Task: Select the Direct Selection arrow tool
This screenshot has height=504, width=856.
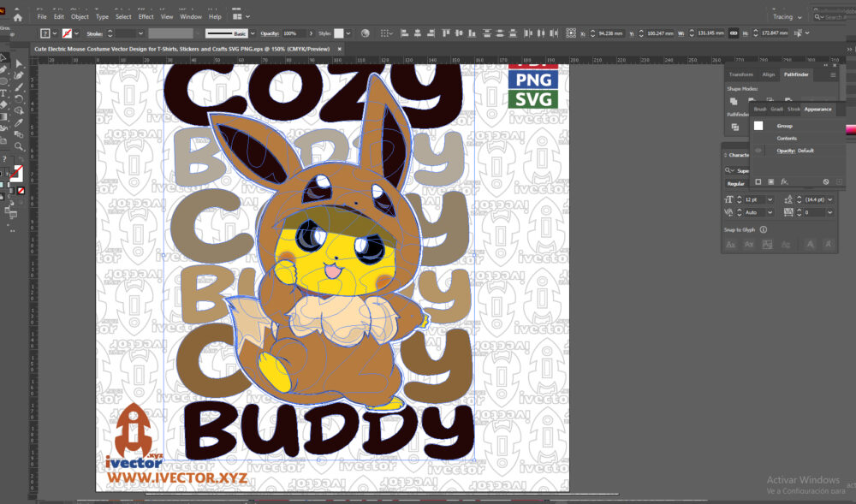Action: (x=19, y=64)
